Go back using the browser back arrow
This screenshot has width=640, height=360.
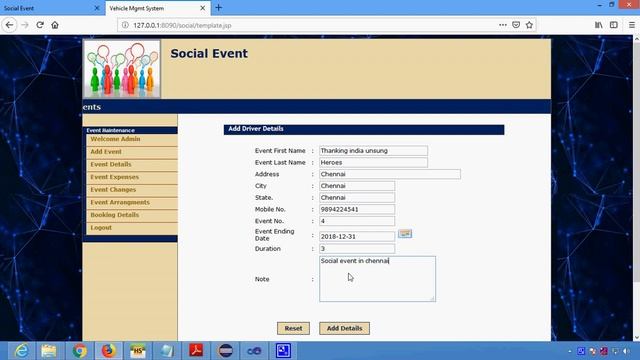point(9,25)
